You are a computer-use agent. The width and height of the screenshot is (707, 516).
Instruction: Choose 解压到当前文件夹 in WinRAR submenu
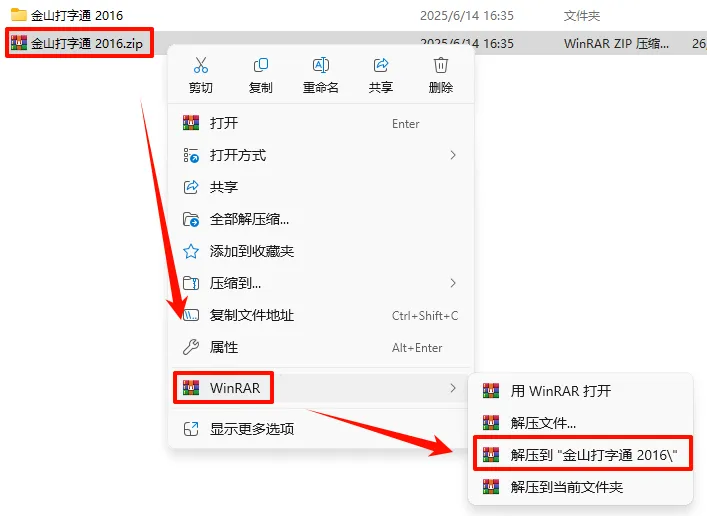pos(582,487)
